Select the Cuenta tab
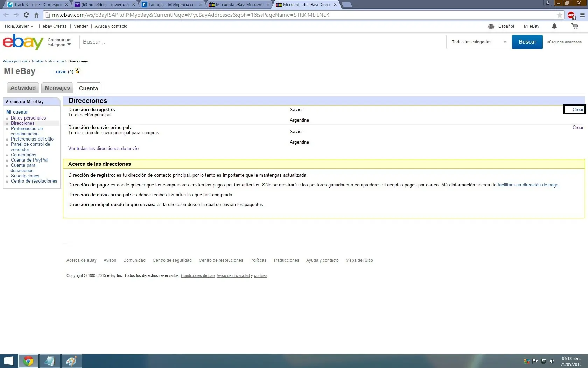588x368 pixels. click(89, 88)
